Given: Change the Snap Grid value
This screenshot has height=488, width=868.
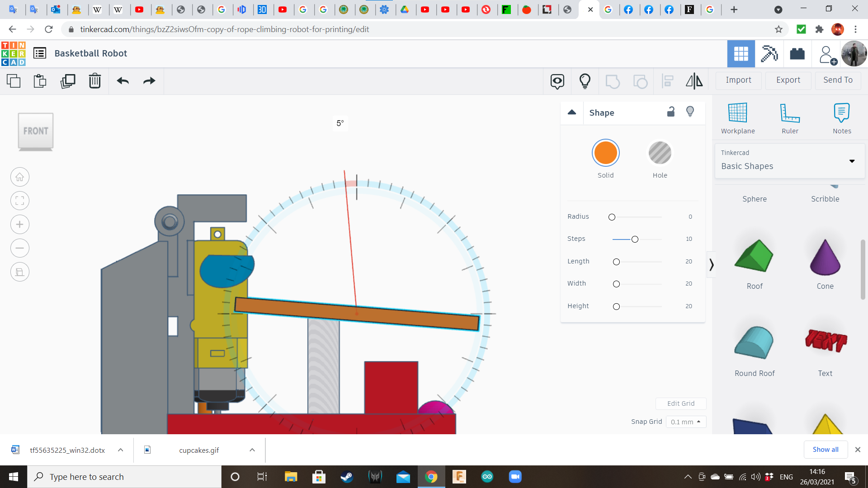Looking at the screenshot, I should [x=685, y=422].
